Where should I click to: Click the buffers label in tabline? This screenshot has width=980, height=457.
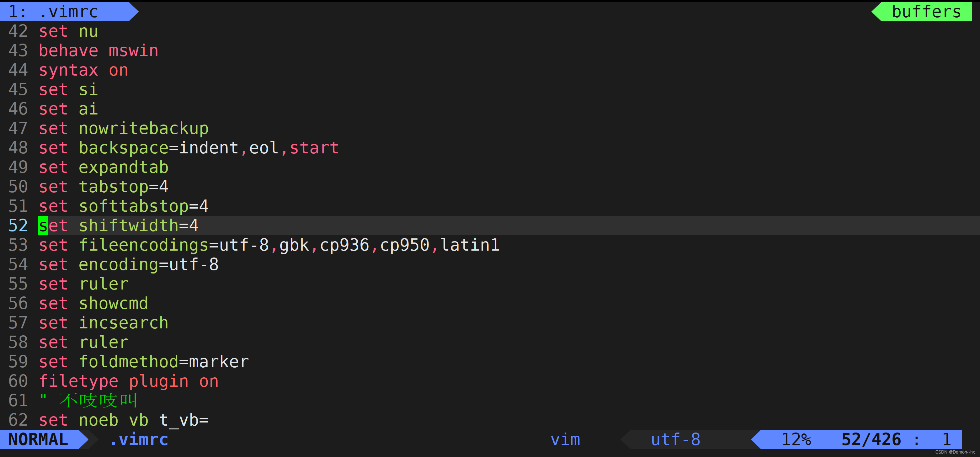pos(926,11)
